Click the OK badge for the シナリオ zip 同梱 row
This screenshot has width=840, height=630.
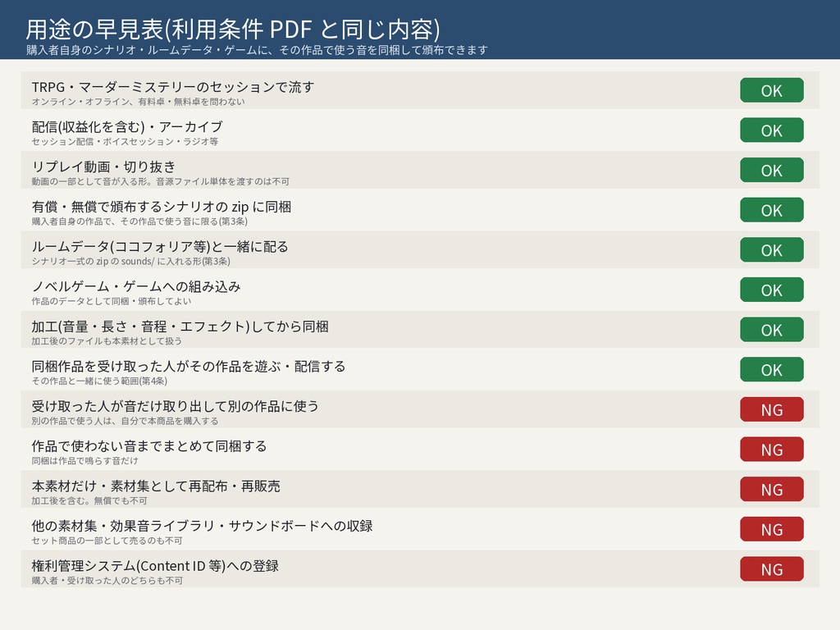pyautogui.click(x=771, y=209)
